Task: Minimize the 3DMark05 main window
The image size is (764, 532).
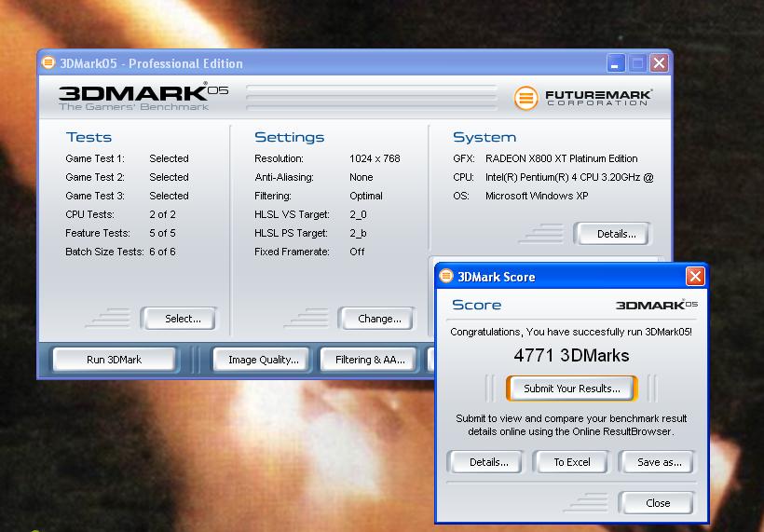Action: (615, 62)
